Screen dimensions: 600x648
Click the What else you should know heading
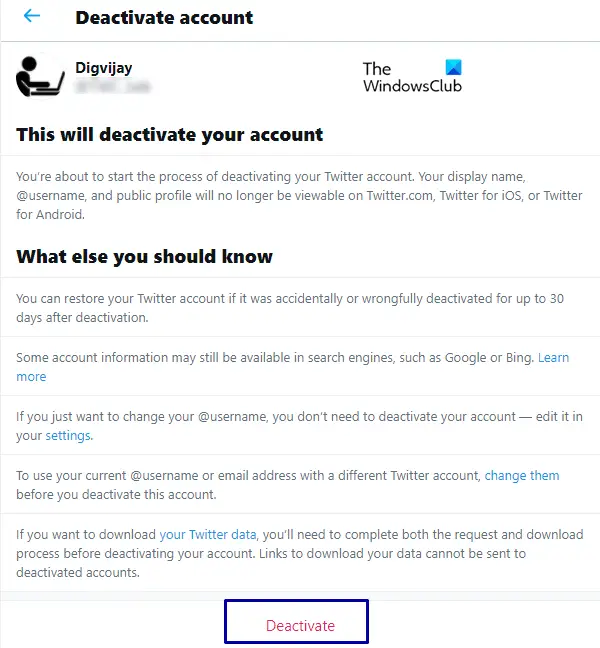coord(144,256)
